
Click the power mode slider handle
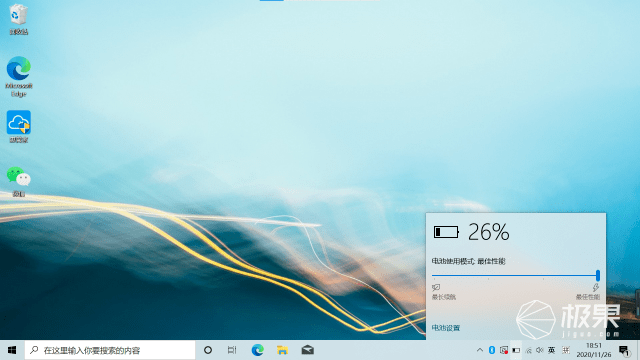(x=598, y=275)
